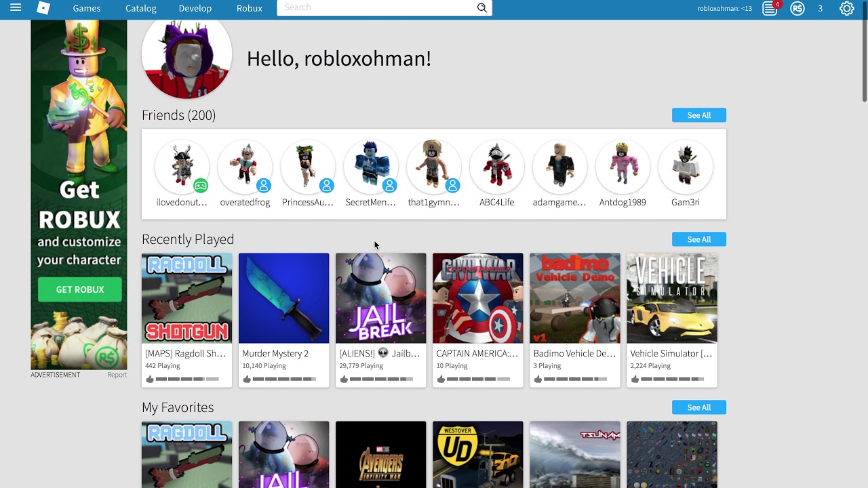868x488 pixels.
Task: Click thumbs-up icon under Badimo Vehicle Demo
Action: (538, 379)
